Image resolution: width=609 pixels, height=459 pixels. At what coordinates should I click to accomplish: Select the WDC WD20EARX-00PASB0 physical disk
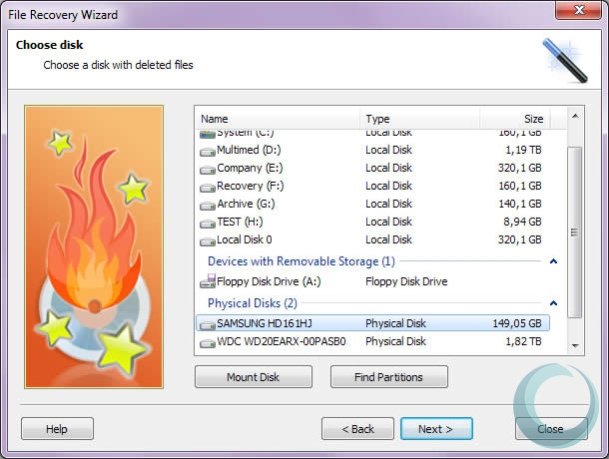373,341
